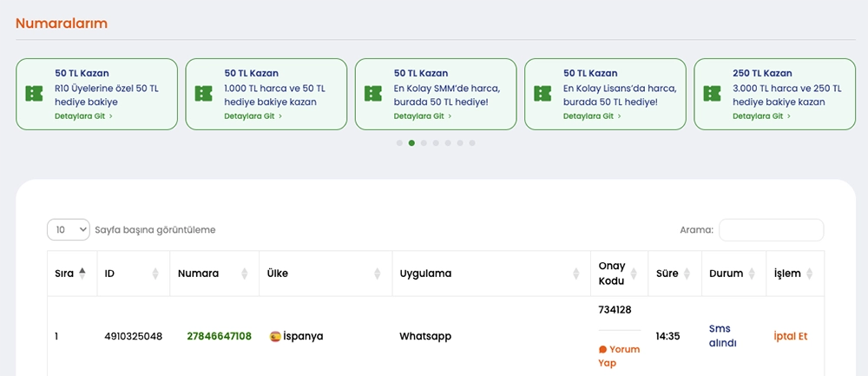This screenshot has height=376, width=868.
Task: Click the comment bubble icon beside Yorum Yap
Action: tap(602, 350)
